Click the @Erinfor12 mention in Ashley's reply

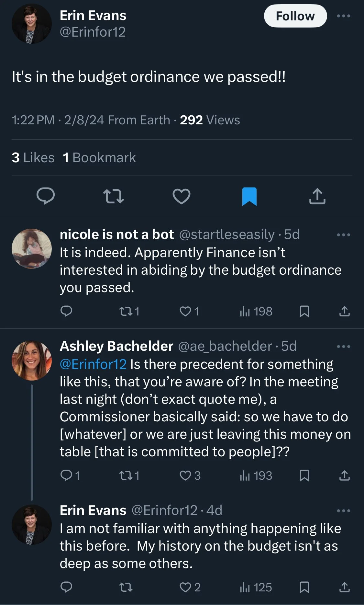[x=93, y=364]
